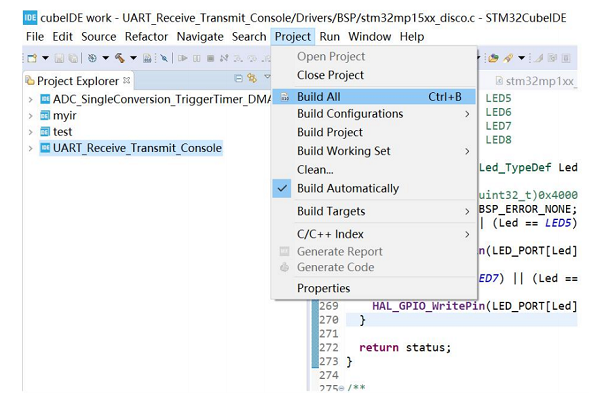Click the Search pencil-flashlight toolbar icon
Screen dimensions: 600x402
point(508,58)
